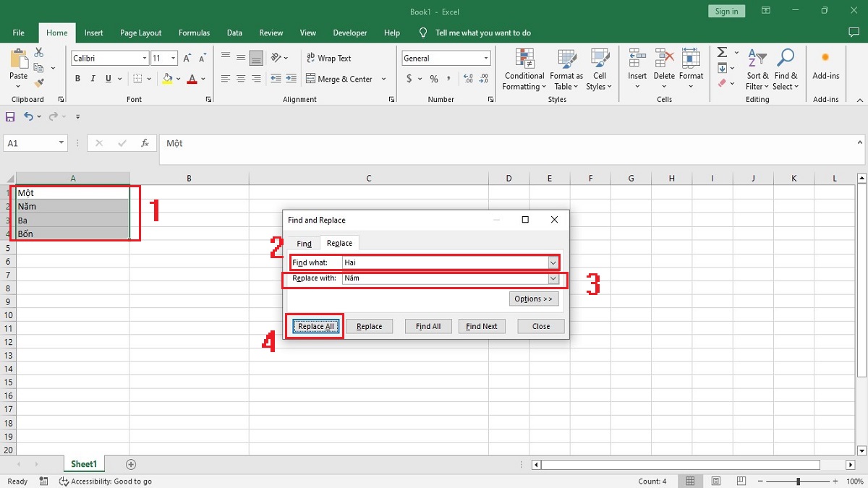This screenshot has height=488, width=868.
Task: Decrease the cell indent
Action: [276, 79]
